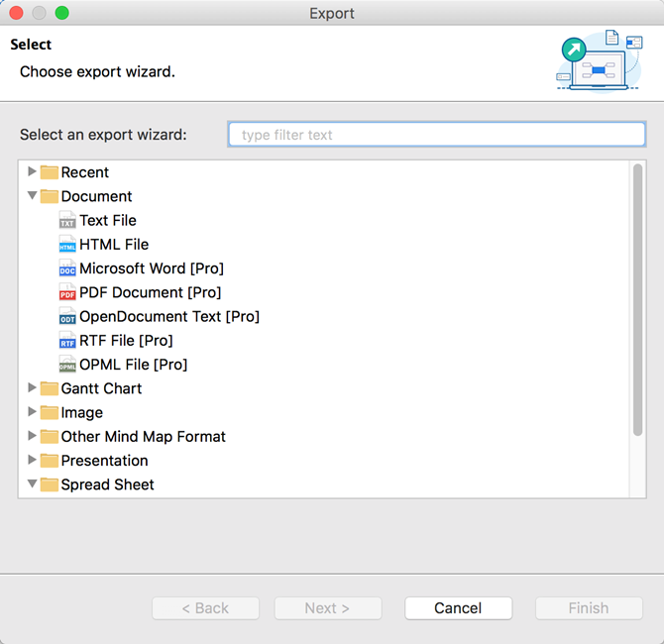Screen dimensions: 664x644
Task: Click the Text File TXT icon
Action: pyautogui.click(x=67, y=221)
